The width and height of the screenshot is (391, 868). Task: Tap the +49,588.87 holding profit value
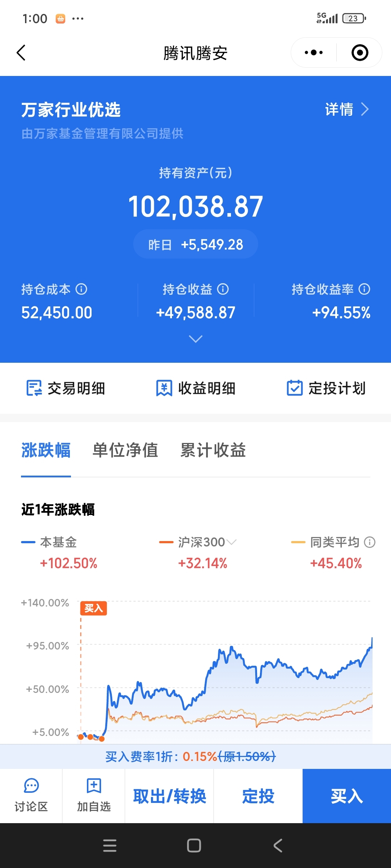pos(195,313)
